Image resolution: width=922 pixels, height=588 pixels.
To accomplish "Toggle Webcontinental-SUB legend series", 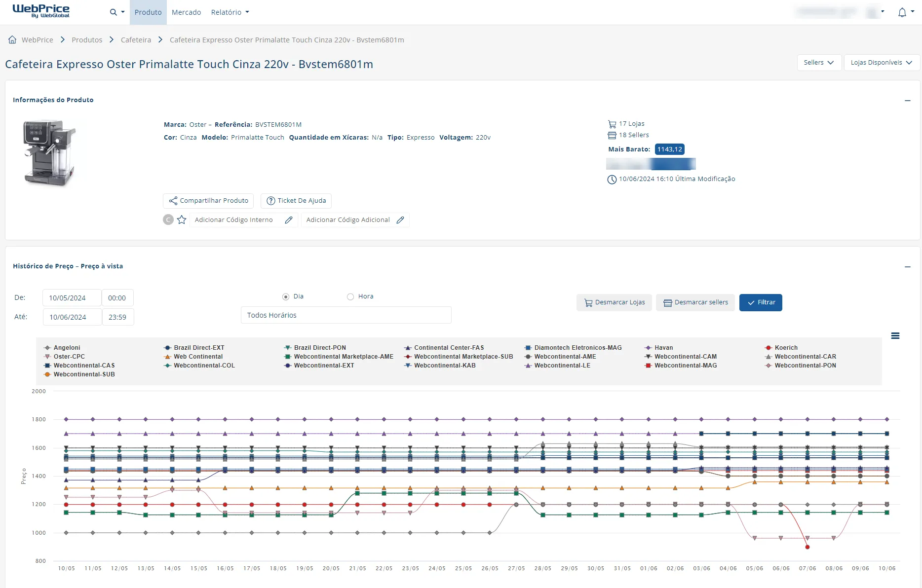I will click(79, 374).
